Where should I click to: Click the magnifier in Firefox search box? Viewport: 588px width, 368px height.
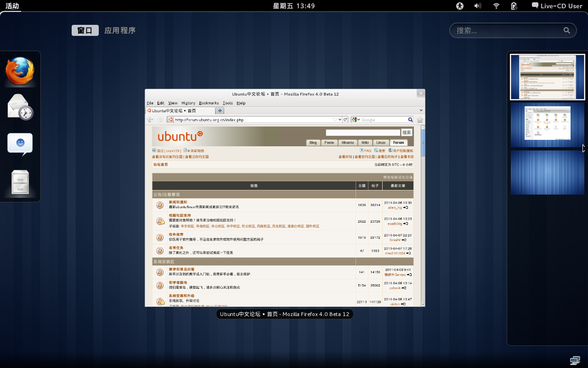pyautogui.click(x=411, y=120)
